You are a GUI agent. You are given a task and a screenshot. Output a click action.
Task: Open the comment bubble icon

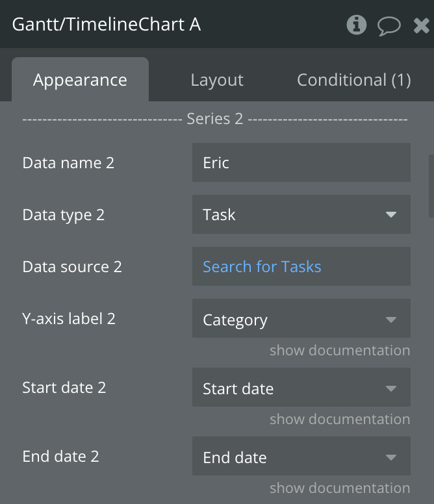tap(389, 25)
